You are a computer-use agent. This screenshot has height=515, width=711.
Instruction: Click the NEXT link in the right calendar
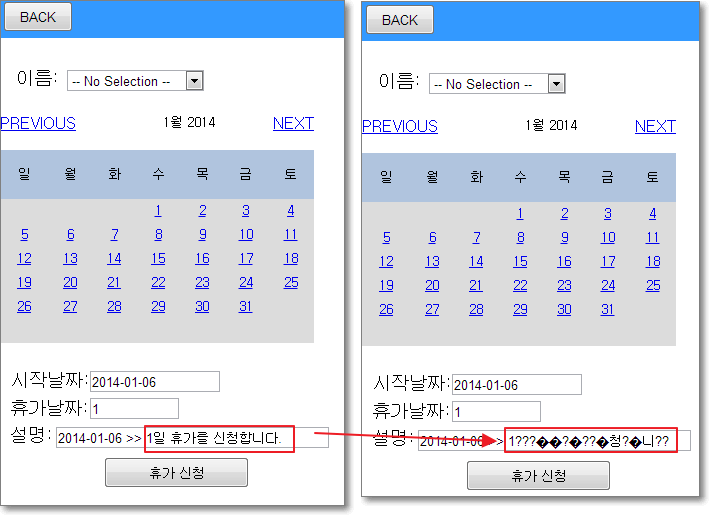[655, 126]
